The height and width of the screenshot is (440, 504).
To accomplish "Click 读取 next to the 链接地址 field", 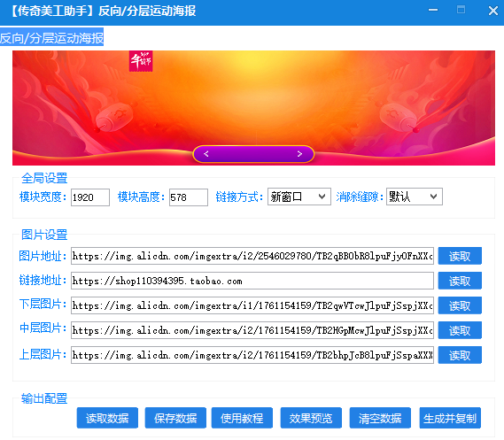I will tap(460, 281).
